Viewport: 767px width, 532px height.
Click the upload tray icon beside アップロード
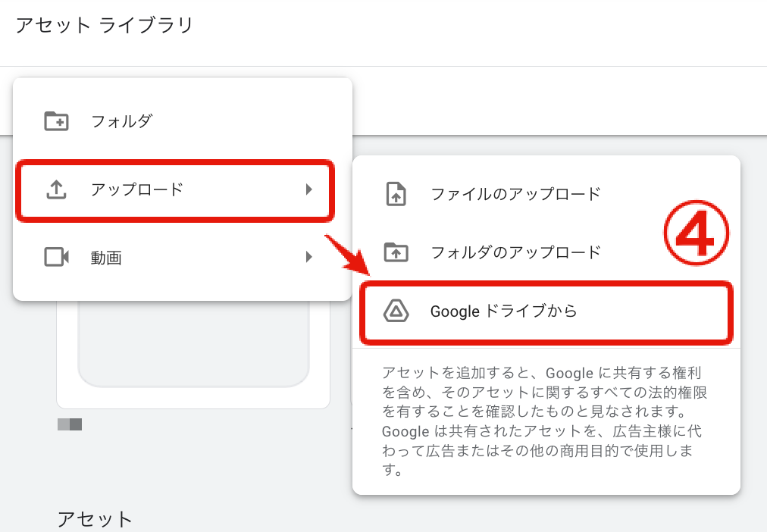(x=56, y=190)
